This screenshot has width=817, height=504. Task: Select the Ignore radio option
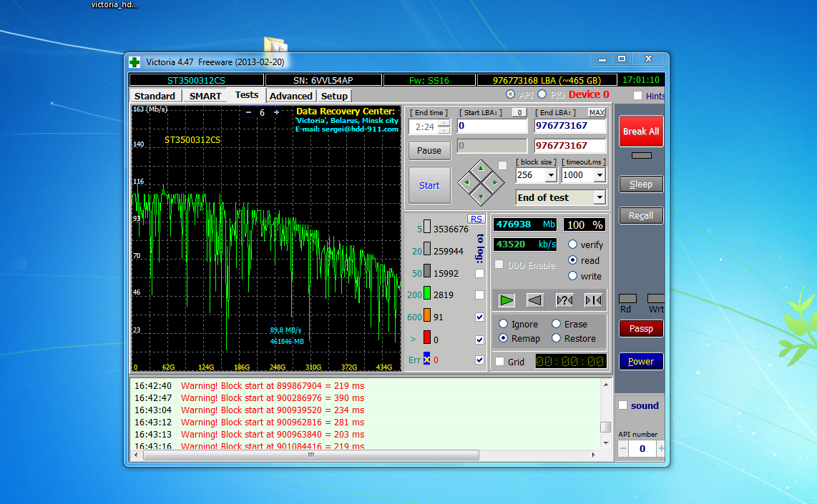pyautogui.click(x=504, y=324)
